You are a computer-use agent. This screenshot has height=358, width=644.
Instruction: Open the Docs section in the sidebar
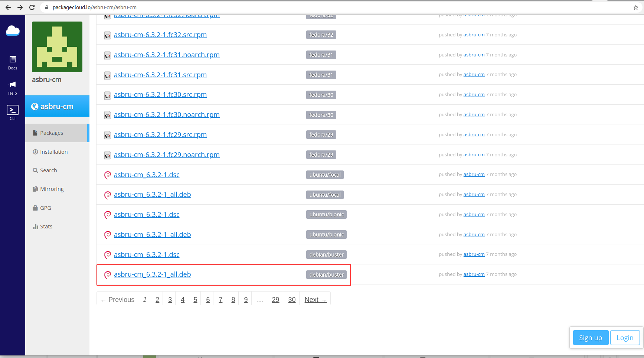pyautogui.click(x=12, y=62)
